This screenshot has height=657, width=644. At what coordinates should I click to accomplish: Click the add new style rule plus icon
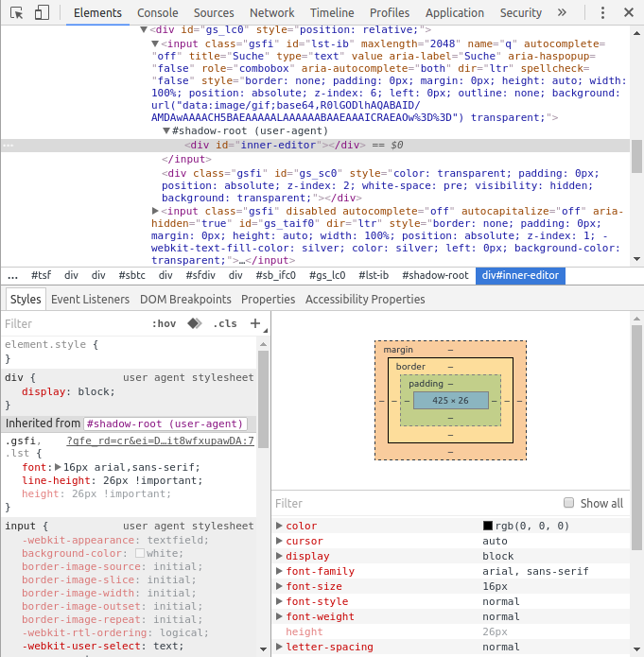point(254,323)
